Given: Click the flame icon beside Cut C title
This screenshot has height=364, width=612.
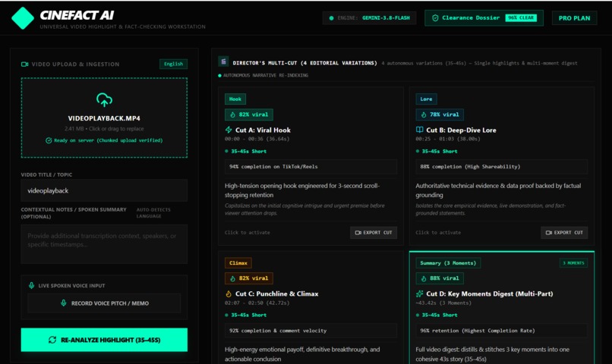Looking at the screenshot, I should point(229,293).
